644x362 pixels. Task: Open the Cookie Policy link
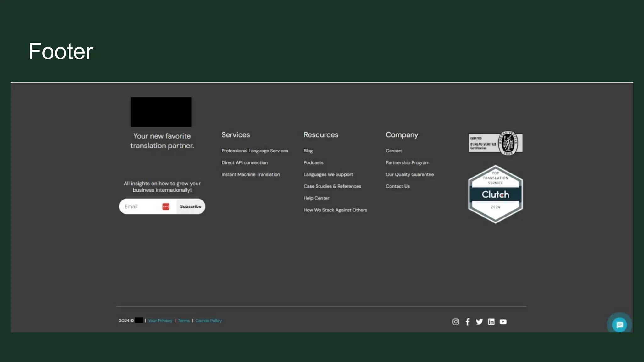pyautogui.click(x=208, y=321)
